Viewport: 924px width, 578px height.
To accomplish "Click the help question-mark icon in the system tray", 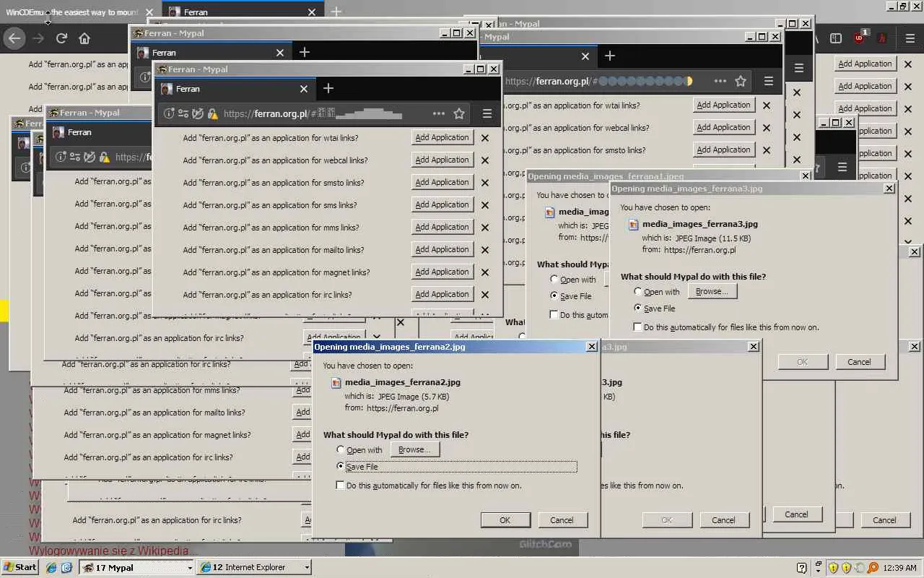I will click(801, 567).
